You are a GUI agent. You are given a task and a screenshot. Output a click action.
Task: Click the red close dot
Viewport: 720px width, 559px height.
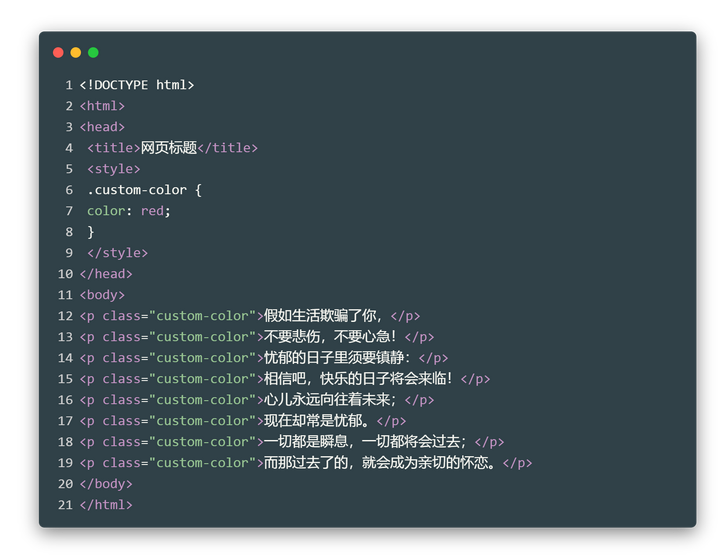coord(58,52)
